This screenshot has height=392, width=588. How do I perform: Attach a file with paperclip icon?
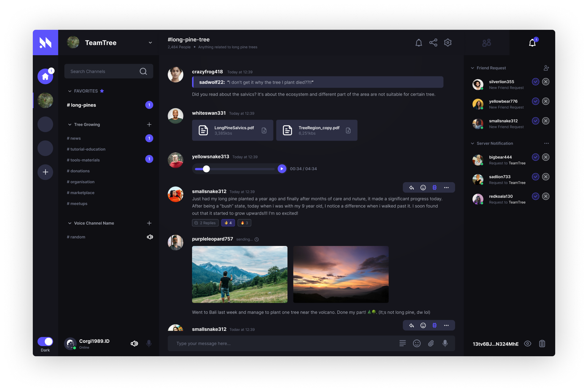coord(431,343)
